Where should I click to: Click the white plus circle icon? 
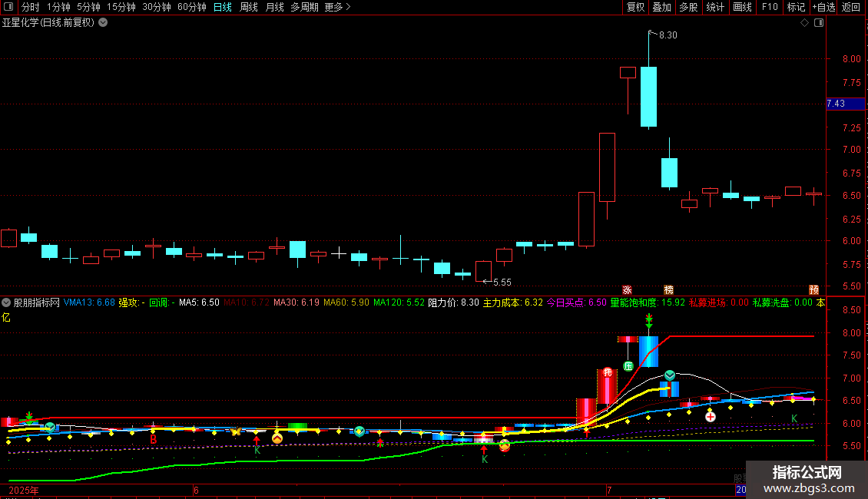[x=711, y=417]
